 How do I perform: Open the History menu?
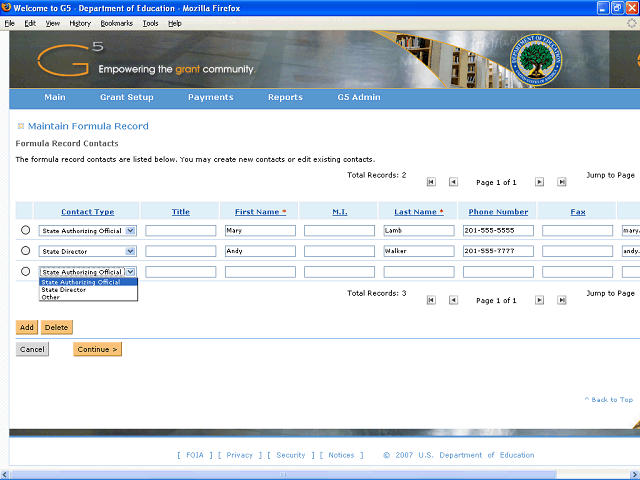(80, 23)
